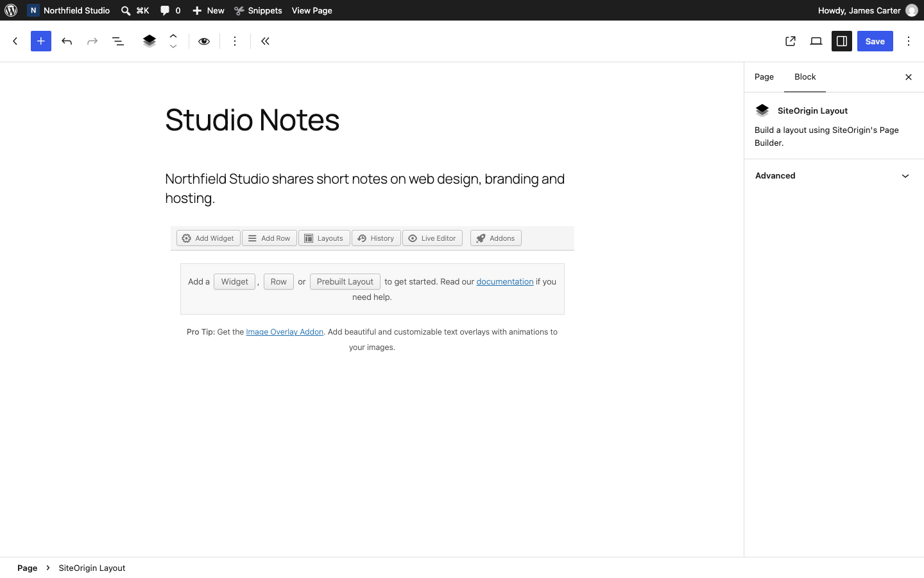Open the New content menu
Viewport: 924px width, 578px height.
[x=209, y=10]
